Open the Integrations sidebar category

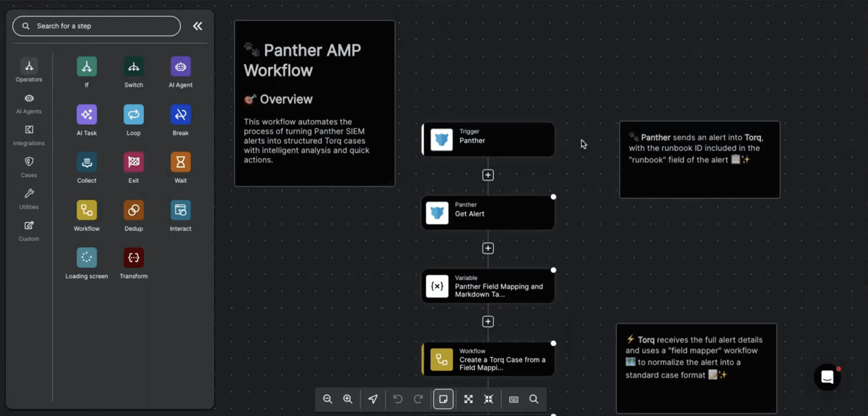pyautogui.click(x=28, y=134)
